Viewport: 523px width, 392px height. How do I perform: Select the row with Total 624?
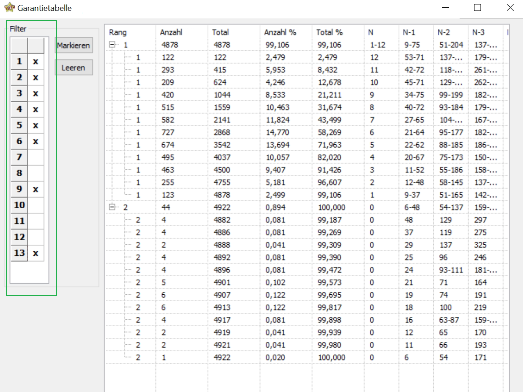307,82
